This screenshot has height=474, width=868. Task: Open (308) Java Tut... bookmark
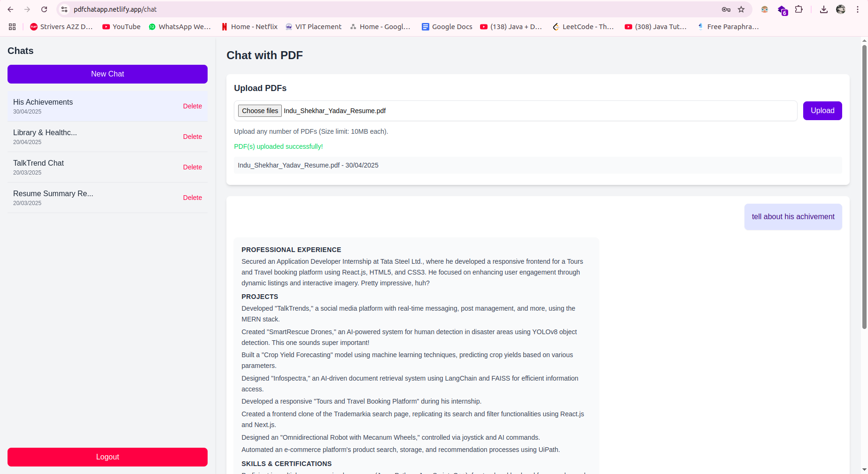coord(656,27)
